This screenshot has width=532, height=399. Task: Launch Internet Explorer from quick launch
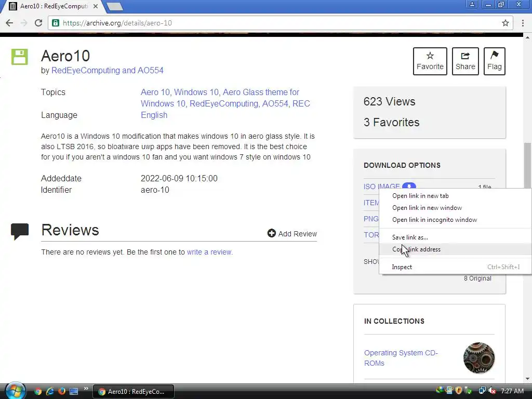(x=49, y=391)
